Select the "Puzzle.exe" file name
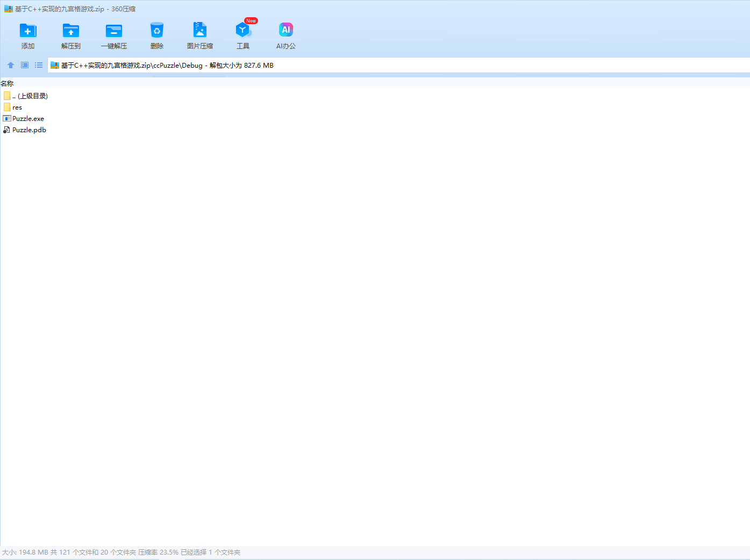Screen dimensions: 750x560 [x=28, y=119]
